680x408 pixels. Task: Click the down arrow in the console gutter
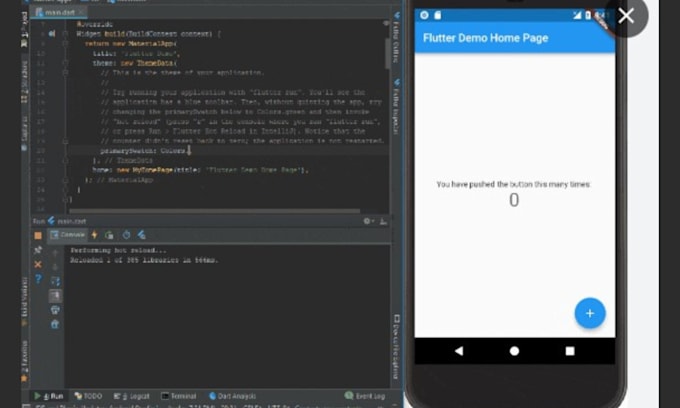[55, 267]
